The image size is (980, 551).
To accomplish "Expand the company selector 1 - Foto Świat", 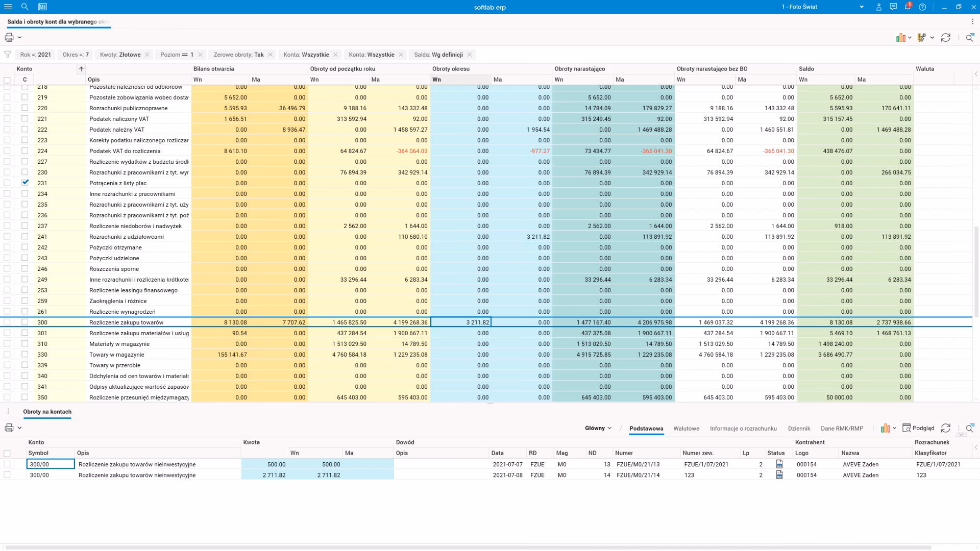I will click(x=862, y=7).
